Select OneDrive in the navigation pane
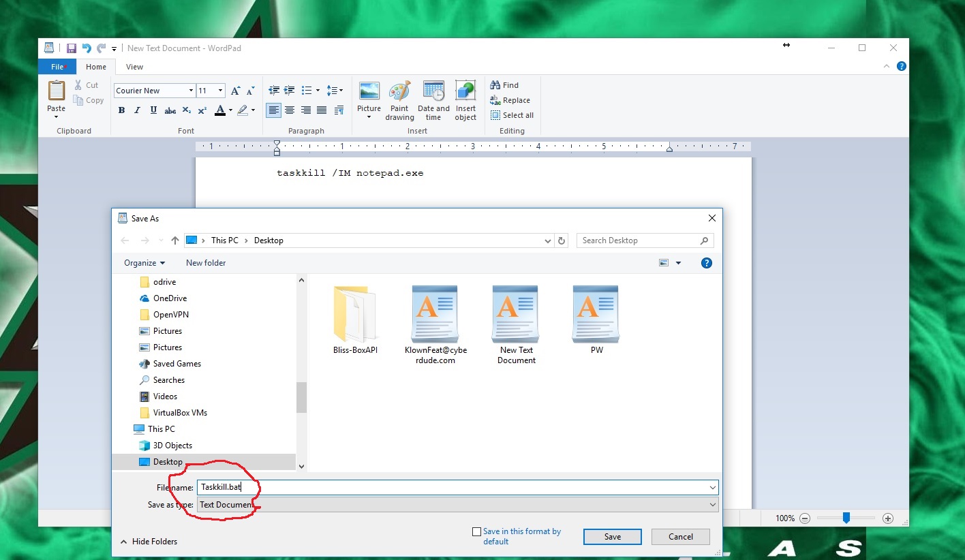965x560 pixels. pos(170,298)
